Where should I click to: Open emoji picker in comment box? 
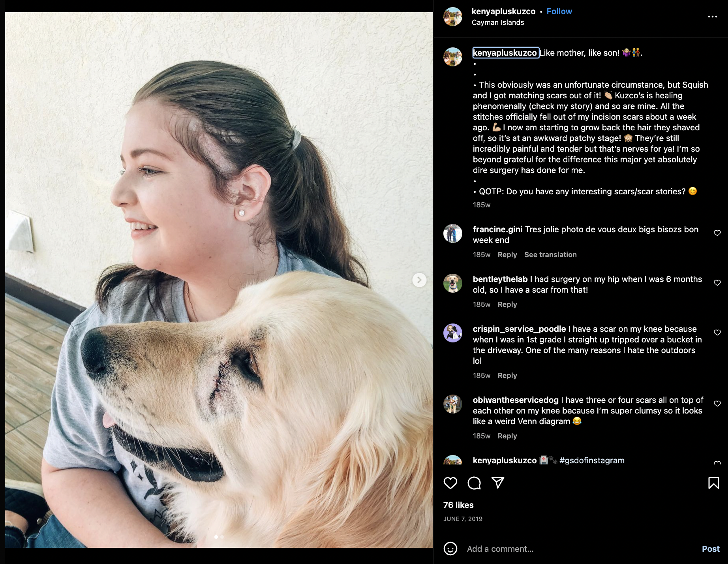[450, 549]
